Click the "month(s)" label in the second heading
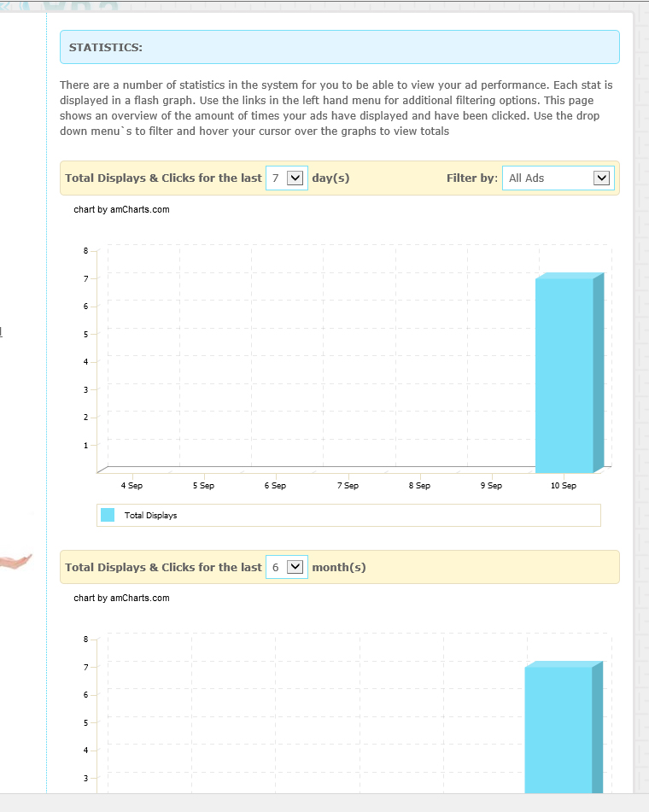Screen dimensions: 649x812 pyautogui.click(x=339, y=568)
